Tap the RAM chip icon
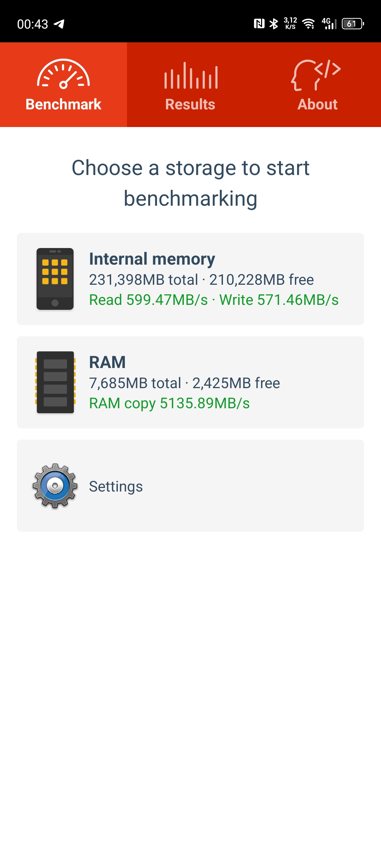This screenshot has height=868, width=381. coord(55,382)
